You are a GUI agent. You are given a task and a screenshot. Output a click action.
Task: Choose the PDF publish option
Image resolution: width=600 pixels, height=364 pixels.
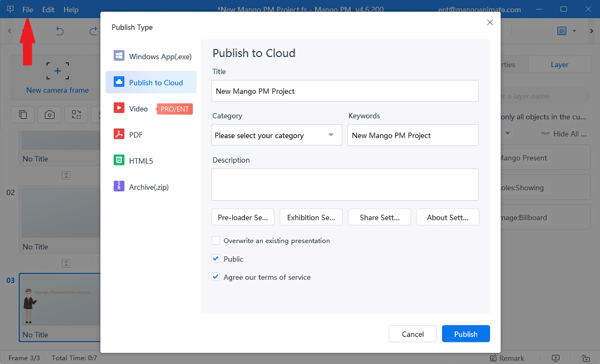tap(136, 135)
